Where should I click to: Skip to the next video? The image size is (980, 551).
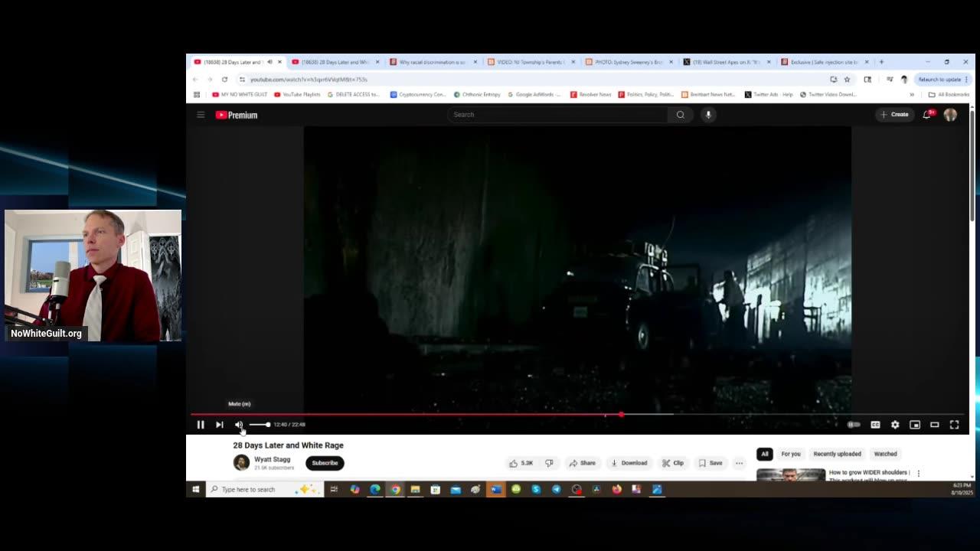(x=220, y=425)
